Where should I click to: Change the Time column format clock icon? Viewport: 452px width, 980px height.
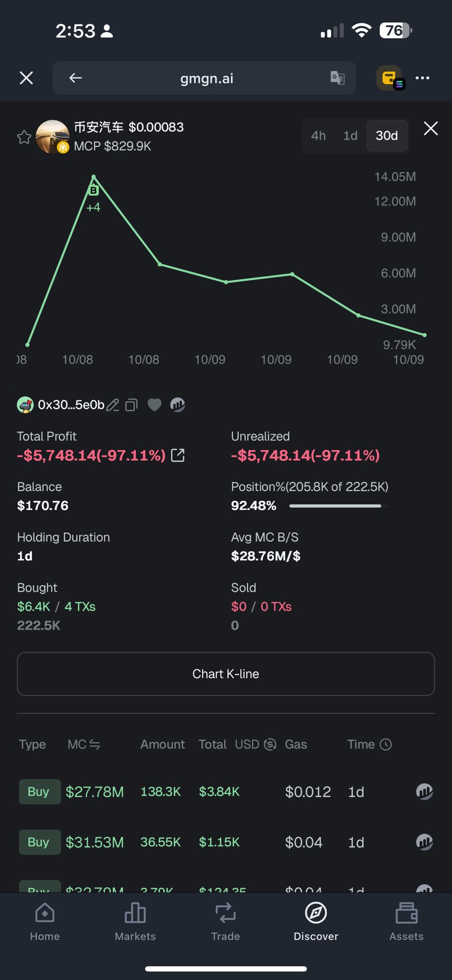[386, 745]
